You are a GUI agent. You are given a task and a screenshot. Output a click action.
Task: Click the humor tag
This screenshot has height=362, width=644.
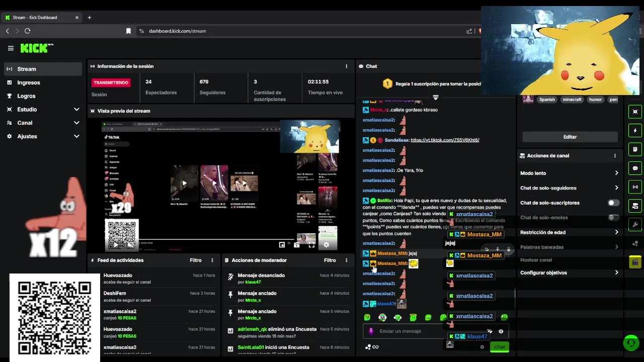(596, 100)
